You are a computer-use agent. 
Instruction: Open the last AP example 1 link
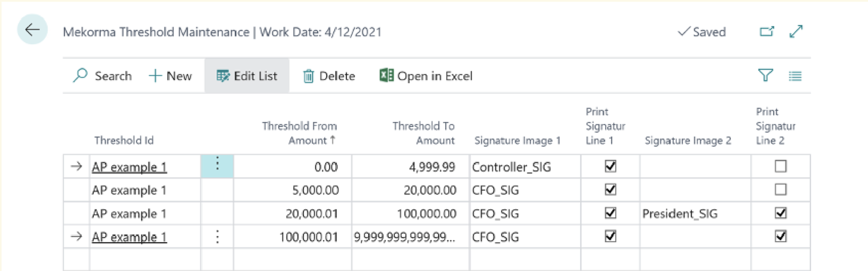[129, 237]
